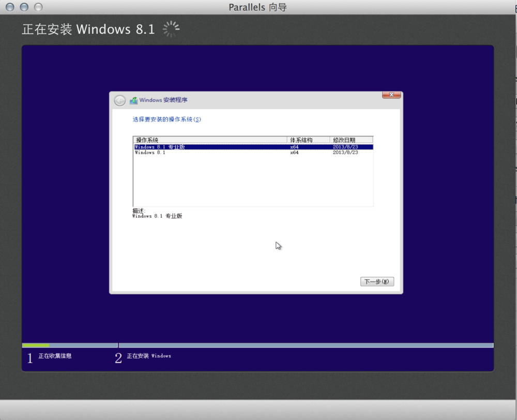Click the loading spinner beside the title
The image size is (517, 420).
point(171,29)
